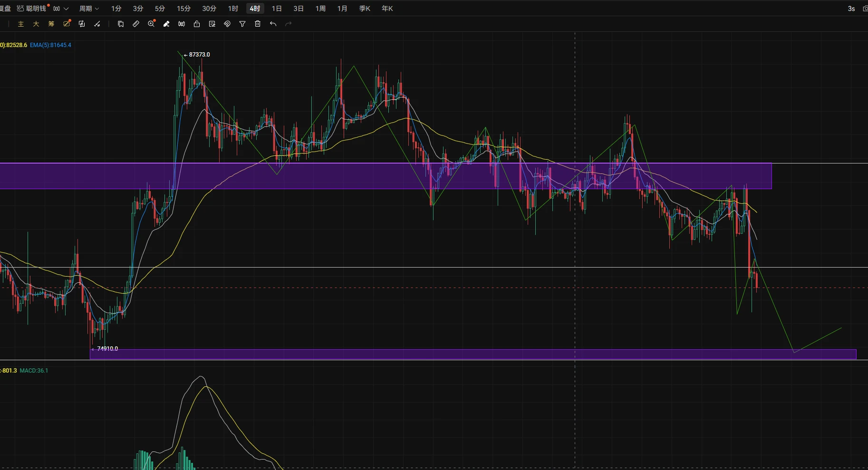Activate the magnifier zoom tool
Viewport: 868px width, 470px height.
[151, 23]
